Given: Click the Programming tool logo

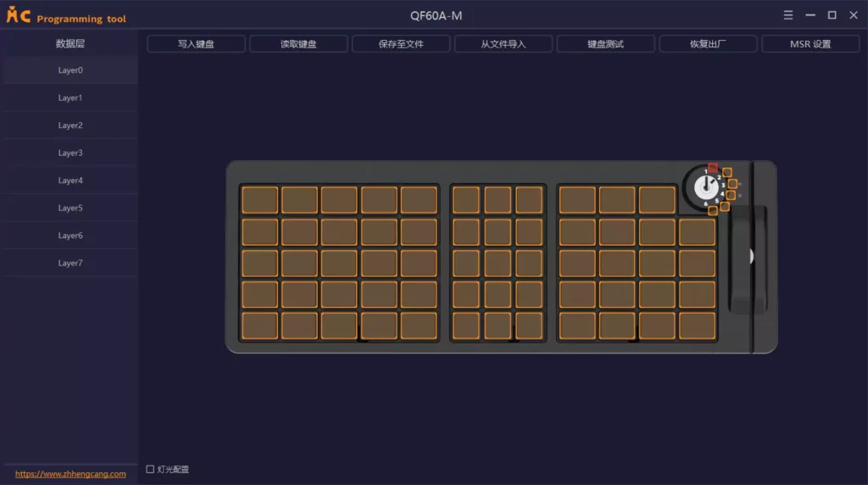Looking at the screenshot, I should point(66,15).
